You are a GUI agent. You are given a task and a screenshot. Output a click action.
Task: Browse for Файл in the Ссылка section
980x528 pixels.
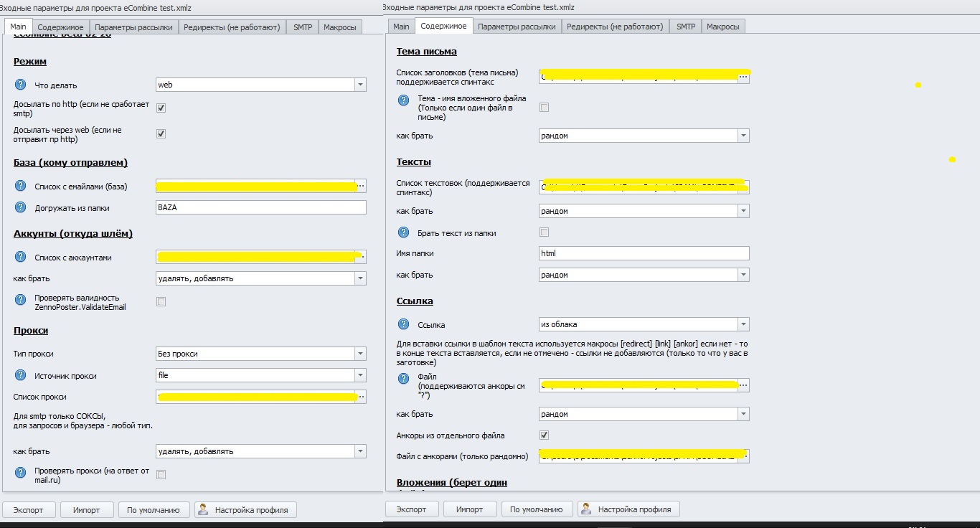[744, 385]
